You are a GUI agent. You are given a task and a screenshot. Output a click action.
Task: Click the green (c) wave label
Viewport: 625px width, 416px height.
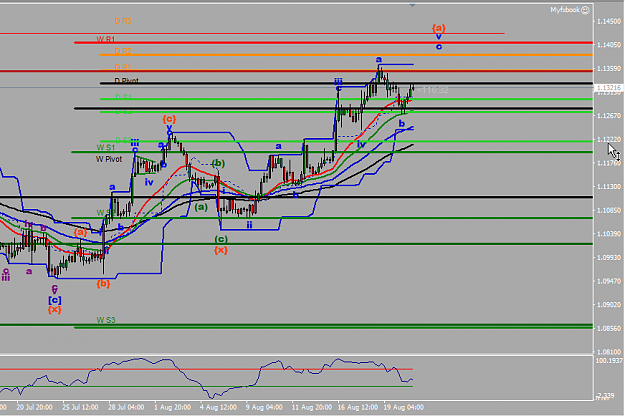[221, 239]
